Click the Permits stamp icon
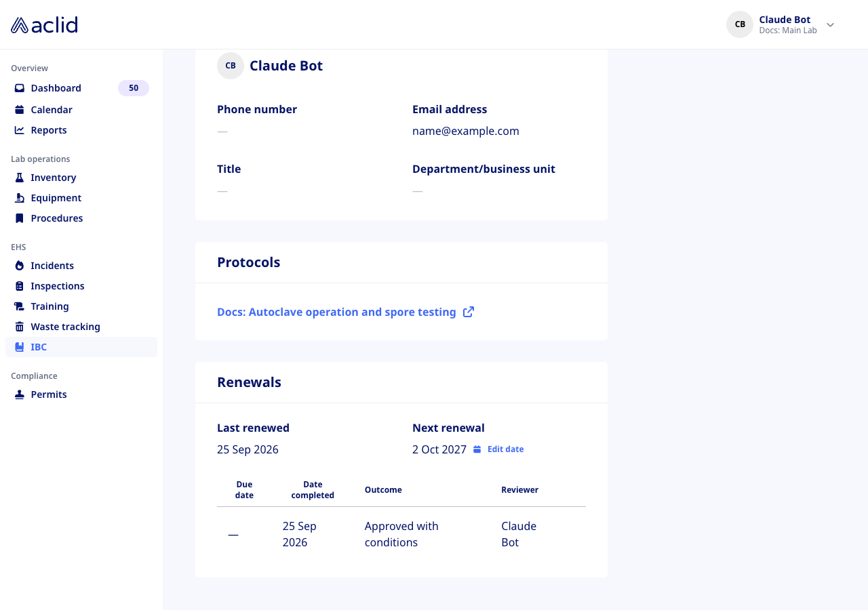868x610 pixels. pyautogui.click(x=20, y=394)
